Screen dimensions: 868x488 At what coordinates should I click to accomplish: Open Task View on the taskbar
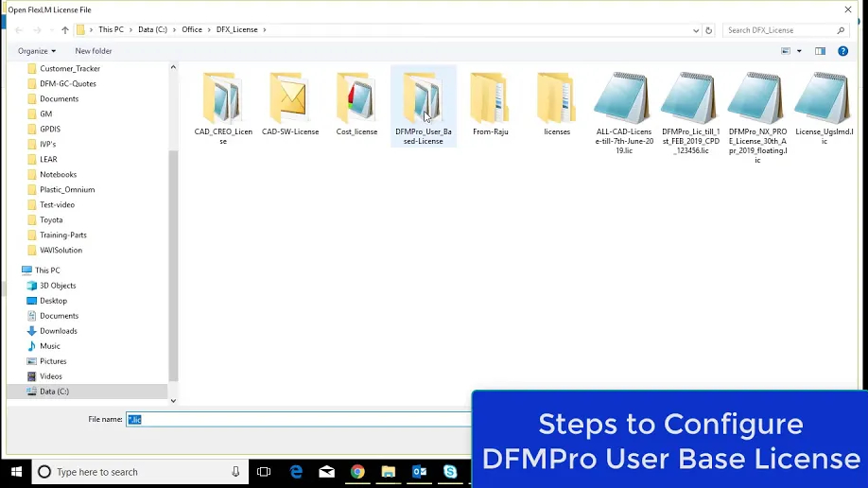coord(264,472)
